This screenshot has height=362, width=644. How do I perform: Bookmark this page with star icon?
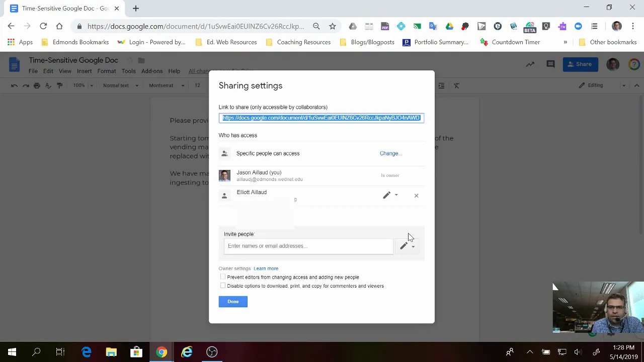[333, 26]
